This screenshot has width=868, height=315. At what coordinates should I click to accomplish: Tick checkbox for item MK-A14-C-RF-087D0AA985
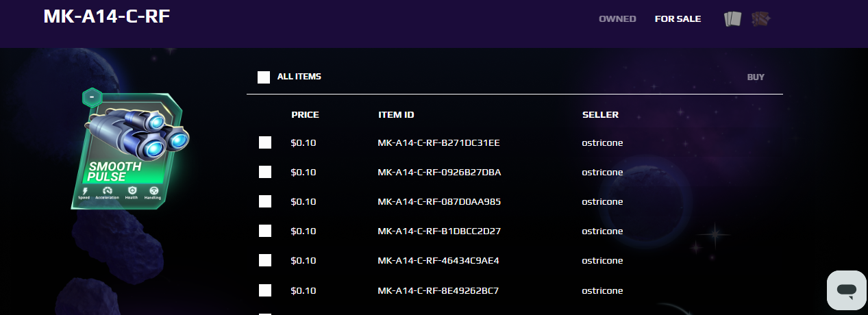(x=265, y=201)
